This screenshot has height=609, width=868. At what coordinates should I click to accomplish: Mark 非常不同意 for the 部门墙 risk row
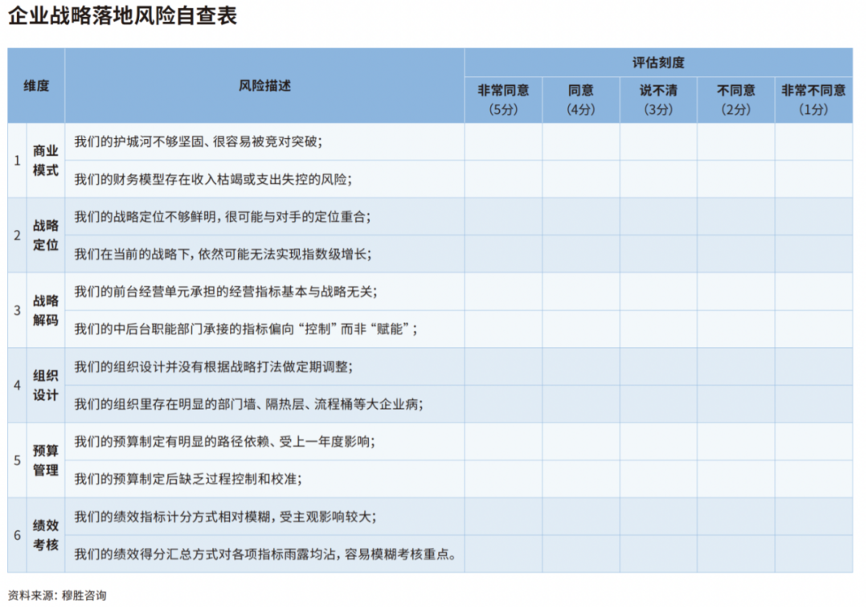tap(813, 404)
